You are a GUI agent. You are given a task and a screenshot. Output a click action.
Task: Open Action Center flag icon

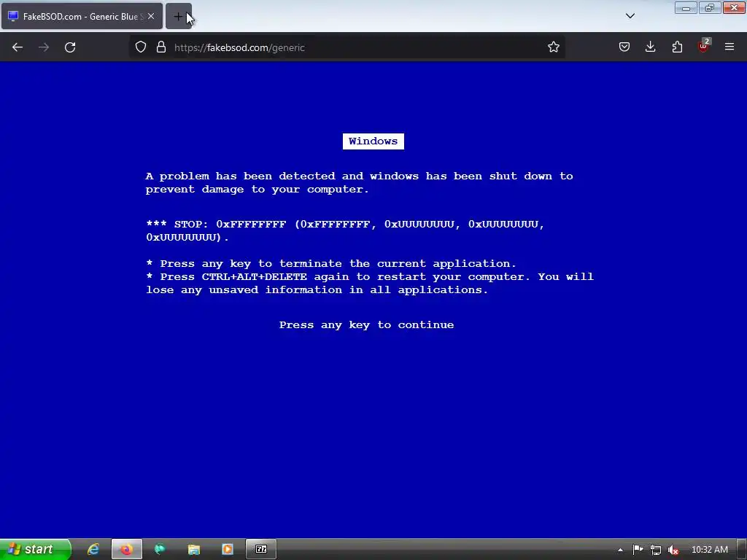pyautogui.click(x=638, y=550)
